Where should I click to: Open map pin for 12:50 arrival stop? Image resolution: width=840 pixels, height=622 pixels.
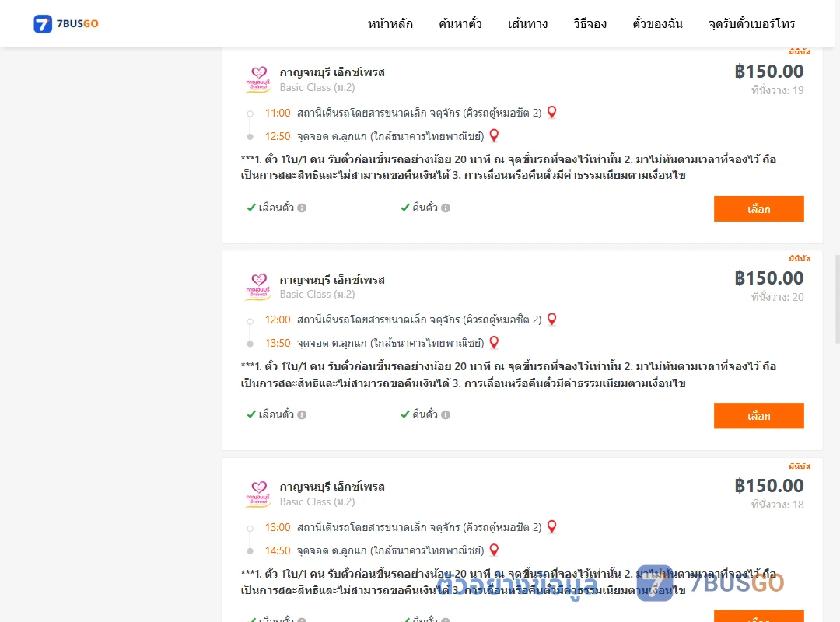coord(494,135)
